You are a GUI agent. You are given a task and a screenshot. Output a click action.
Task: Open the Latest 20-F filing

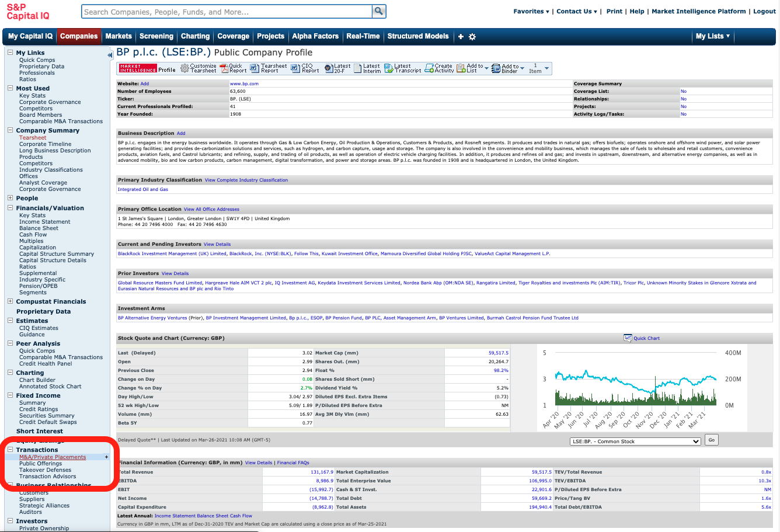(329, 68)
